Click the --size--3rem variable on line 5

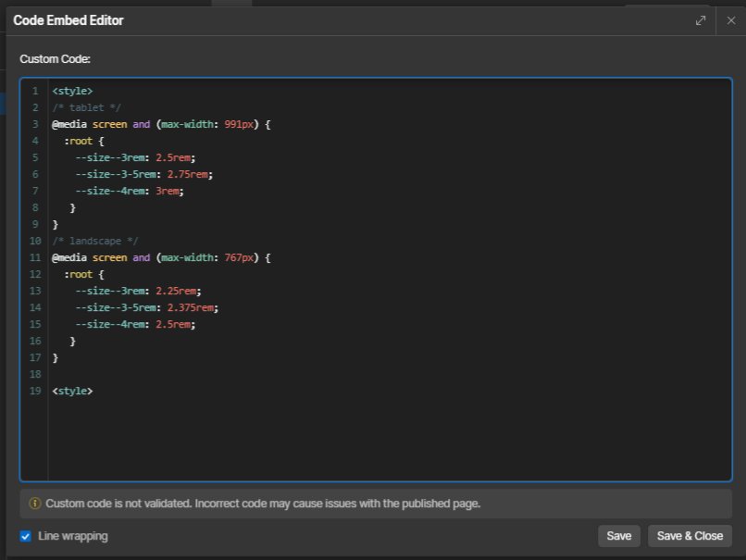110,157
